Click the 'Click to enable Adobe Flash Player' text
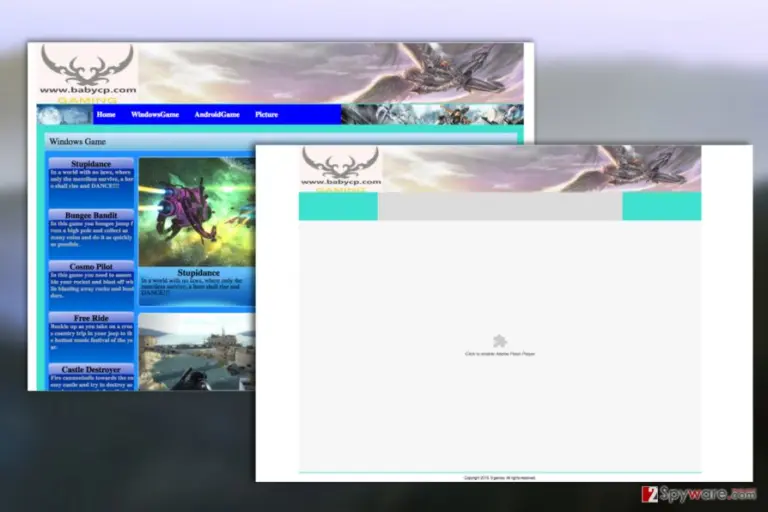Image resolution: width=768 pixels, height=512 pixels. click(500, 354)
